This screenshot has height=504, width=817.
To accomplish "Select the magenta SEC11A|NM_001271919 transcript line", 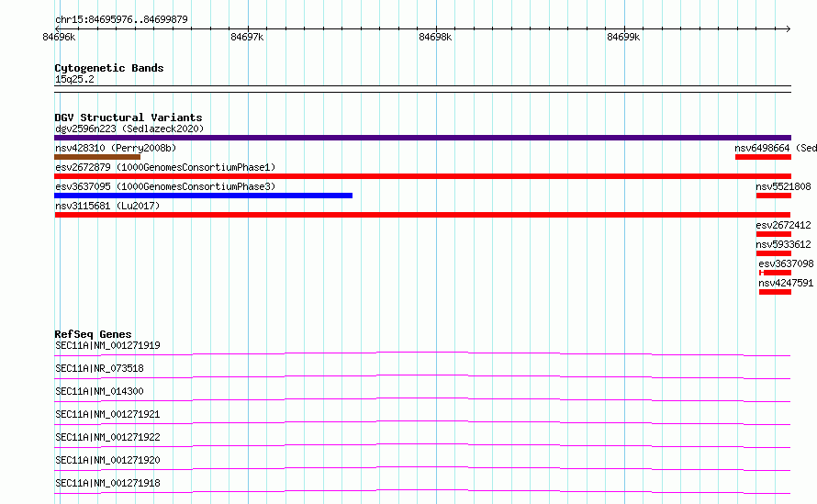I will [x=422, y=353].
